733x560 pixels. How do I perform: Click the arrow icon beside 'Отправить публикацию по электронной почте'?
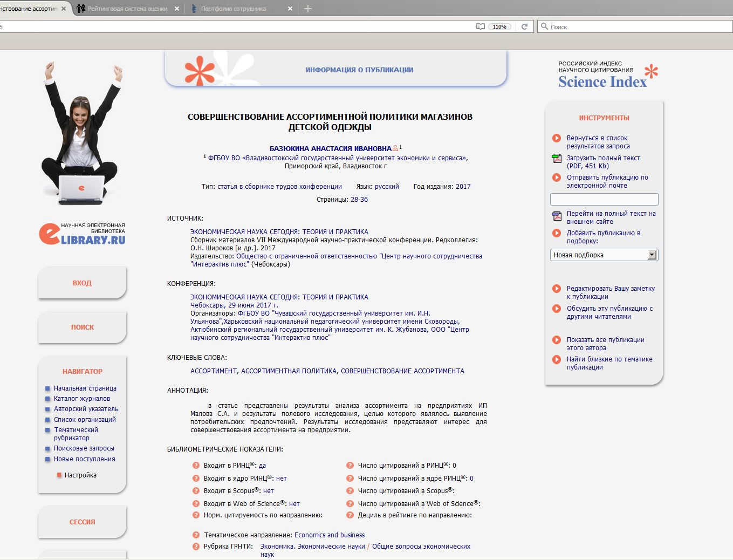coord(557,177)
